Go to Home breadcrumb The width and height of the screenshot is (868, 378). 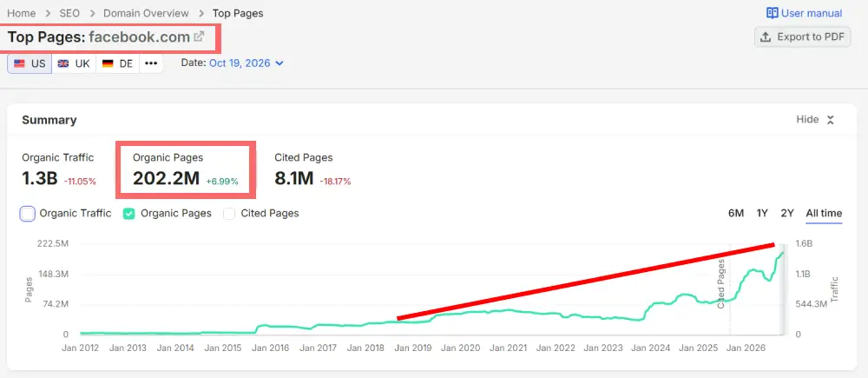[21, 13]
